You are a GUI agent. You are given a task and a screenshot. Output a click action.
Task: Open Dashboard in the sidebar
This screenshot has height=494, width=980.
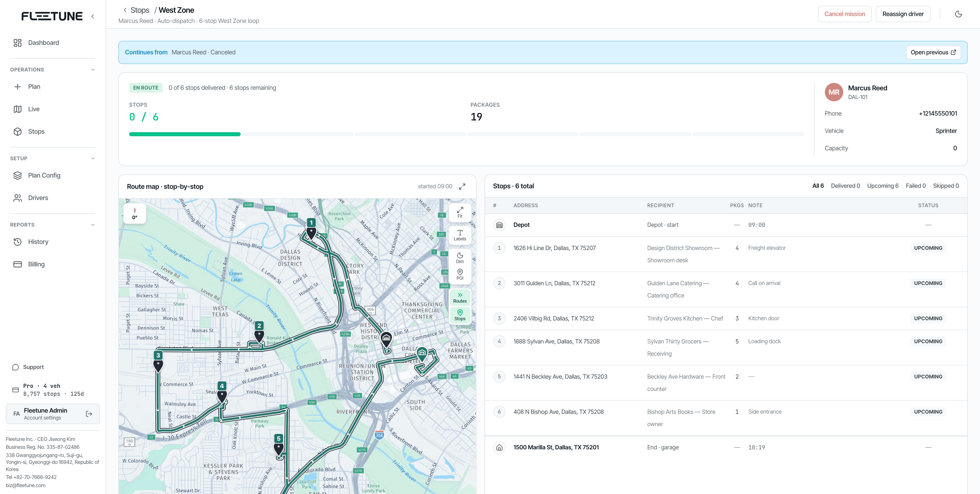pyautogui.click(x=53, y=43)
